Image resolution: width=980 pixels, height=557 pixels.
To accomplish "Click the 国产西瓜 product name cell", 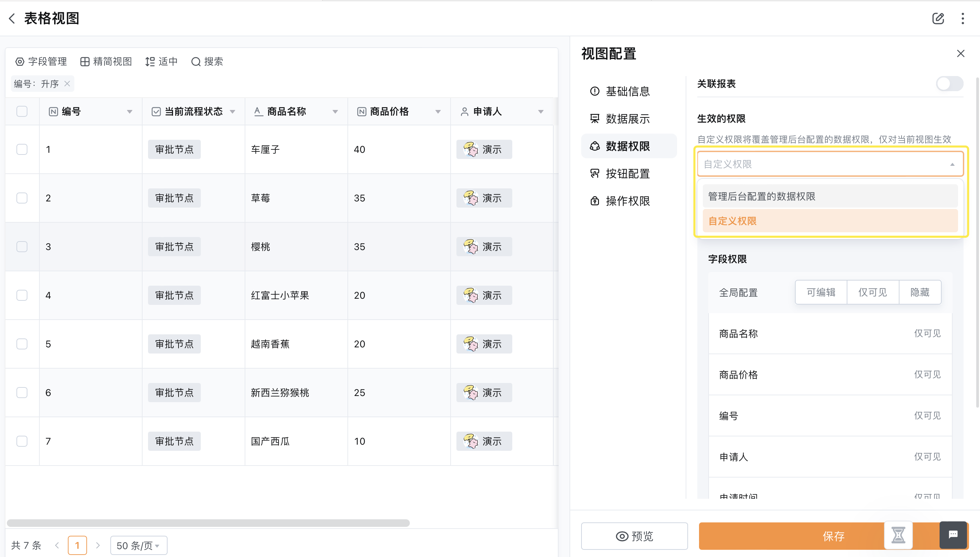I will [296, 441].
